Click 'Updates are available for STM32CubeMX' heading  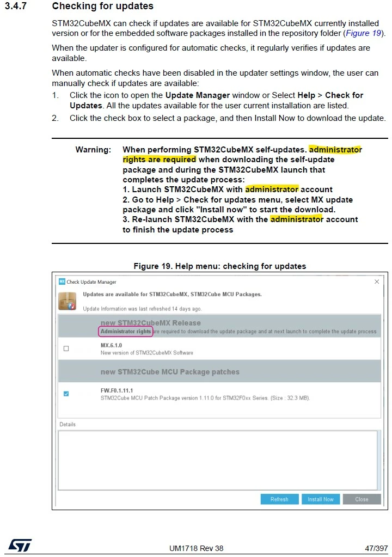pyautogui.click(x=172, y=294)
